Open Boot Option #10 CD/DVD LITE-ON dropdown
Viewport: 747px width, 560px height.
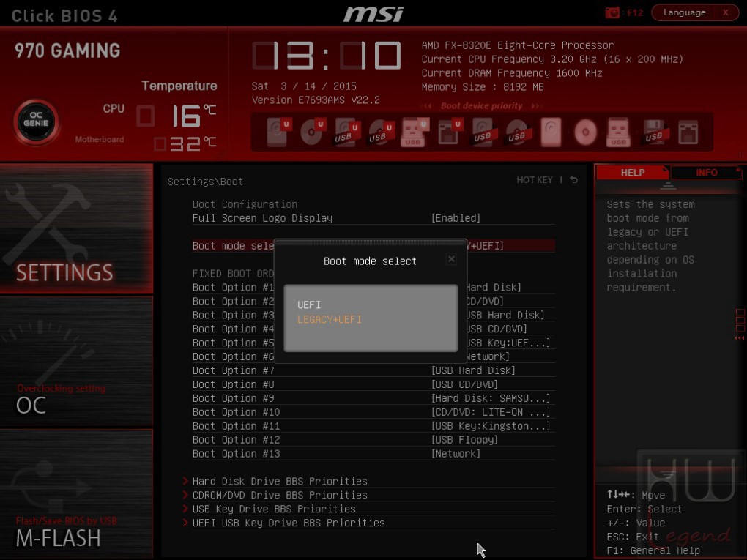tap(491, 412)
